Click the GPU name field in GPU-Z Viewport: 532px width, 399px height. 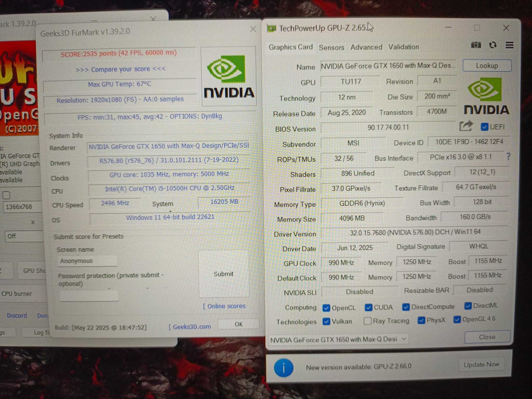click(388, 66)
